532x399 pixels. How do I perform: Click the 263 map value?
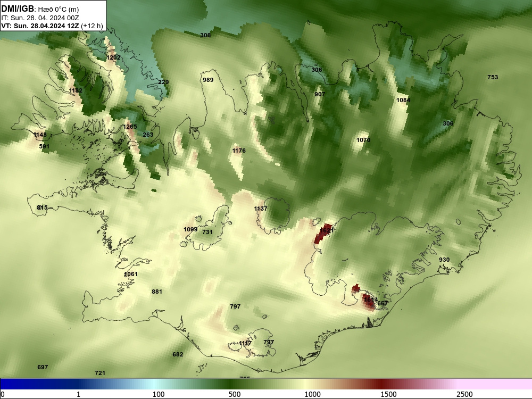coord(148,135)
